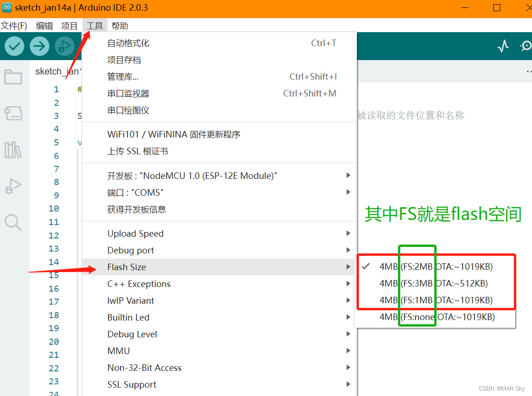Select 4MB (FS:2MB OTA:~1019KB) option

coord(435,266)
